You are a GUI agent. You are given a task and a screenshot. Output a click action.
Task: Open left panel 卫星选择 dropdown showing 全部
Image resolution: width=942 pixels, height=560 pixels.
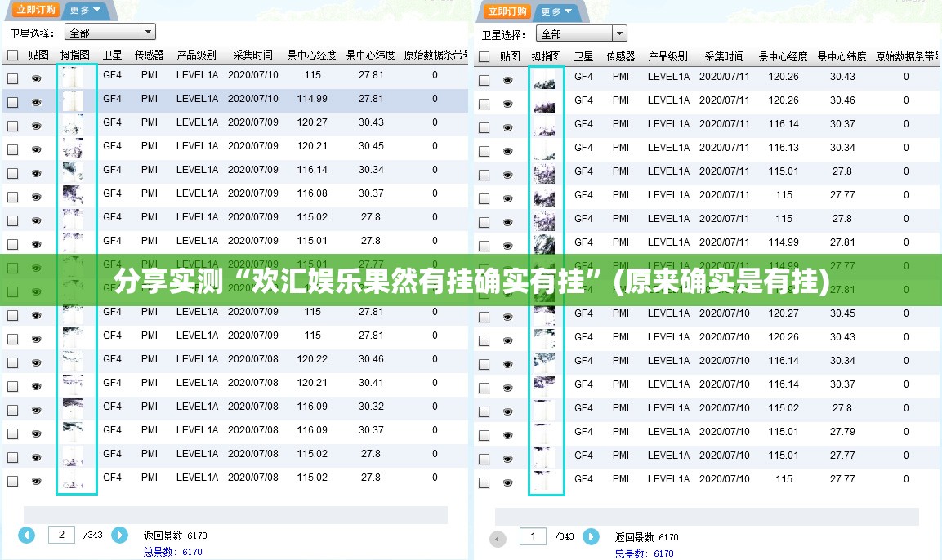[x=110, y=32]
